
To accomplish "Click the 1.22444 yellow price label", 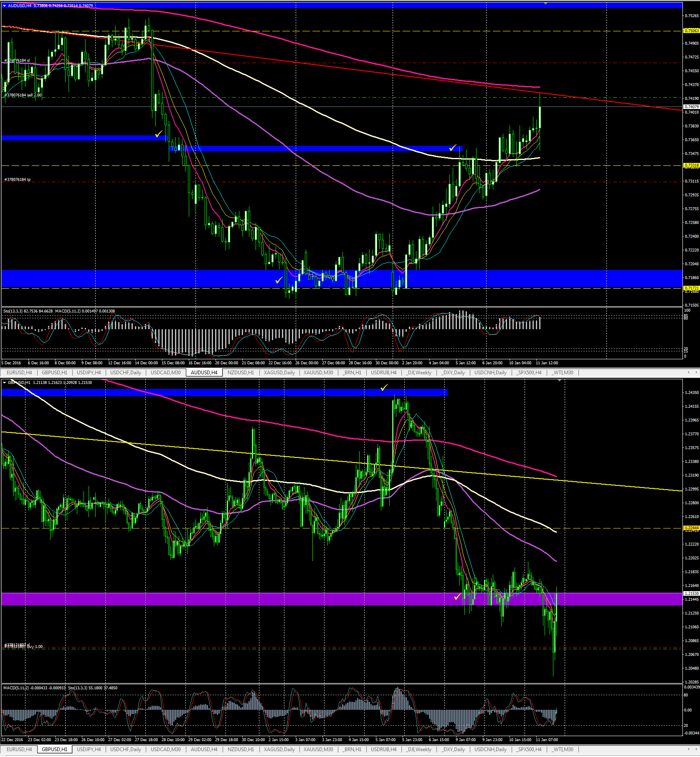I will pos(691,528).
